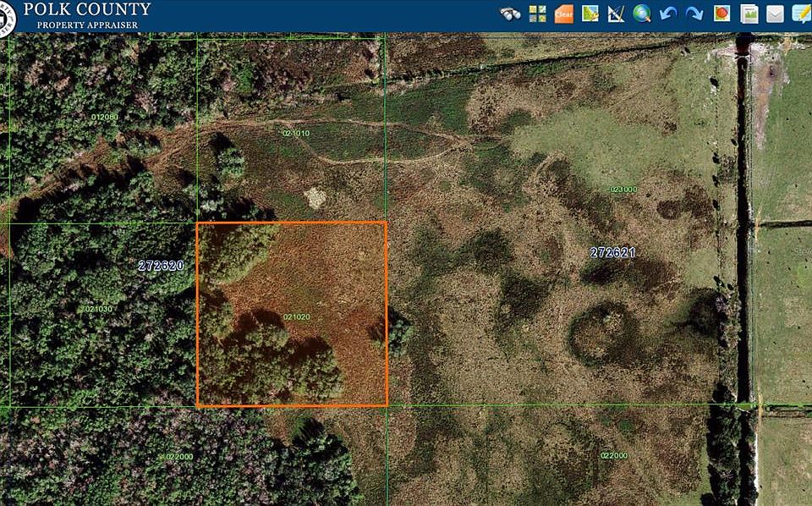Screen dimensions: 812x506
Task: Click the globe with magnifier icon
Action: [642, 14]
